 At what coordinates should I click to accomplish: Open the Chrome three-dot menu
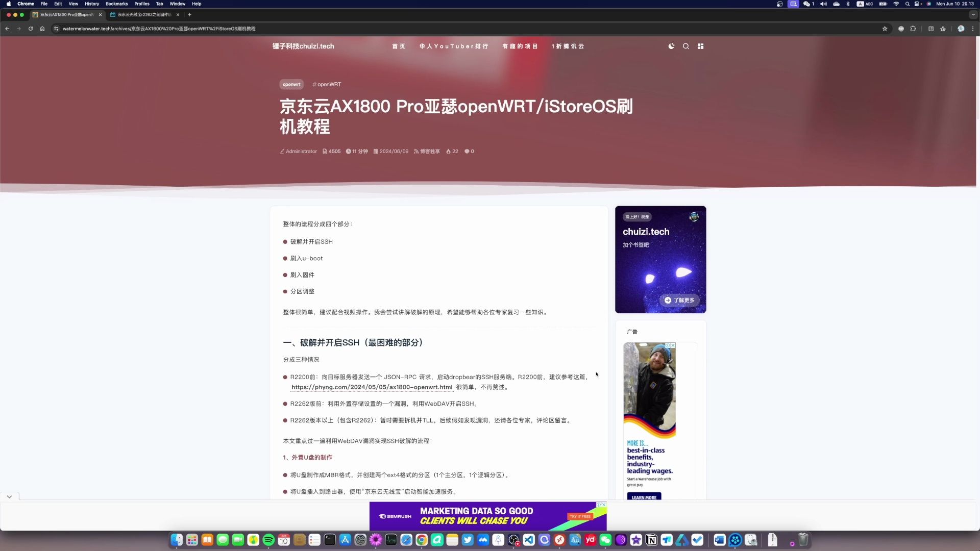(x=972, y=29)
